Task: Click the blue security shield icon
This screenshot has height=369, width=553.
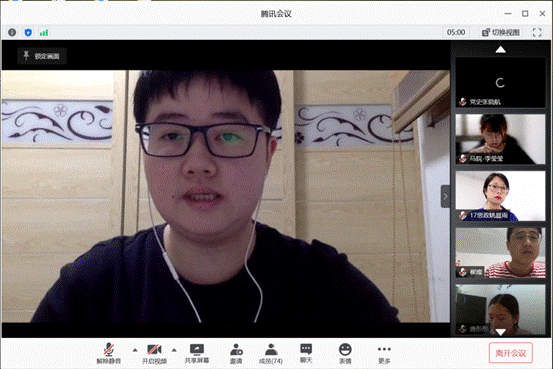Action: (28, 32)
